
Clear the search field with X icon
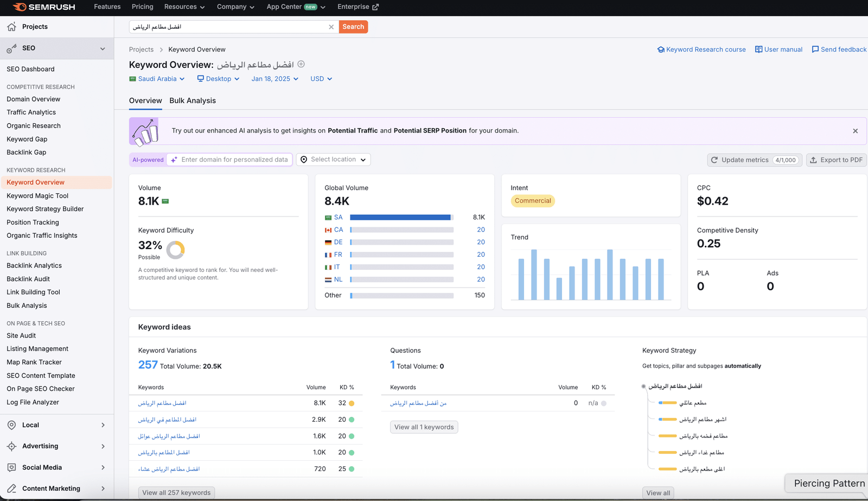[x=331, y=27]
